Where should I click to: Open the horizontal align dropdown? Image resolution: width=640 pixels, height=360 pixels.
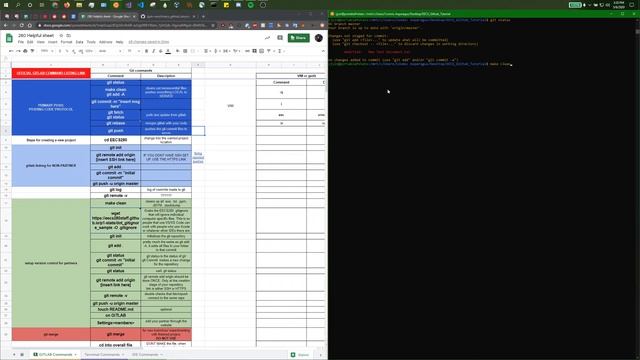coord(207,51)
